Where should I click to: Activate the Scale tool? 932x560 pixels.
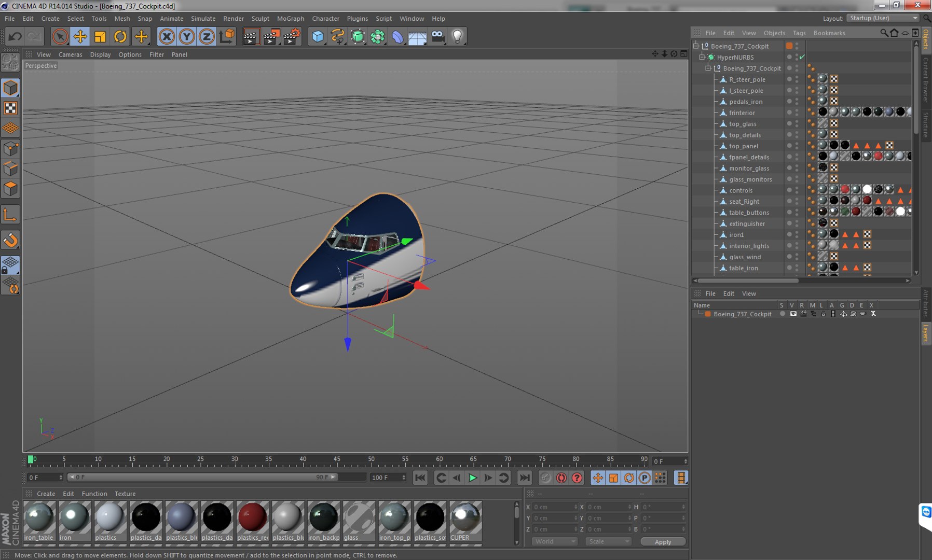100,36
